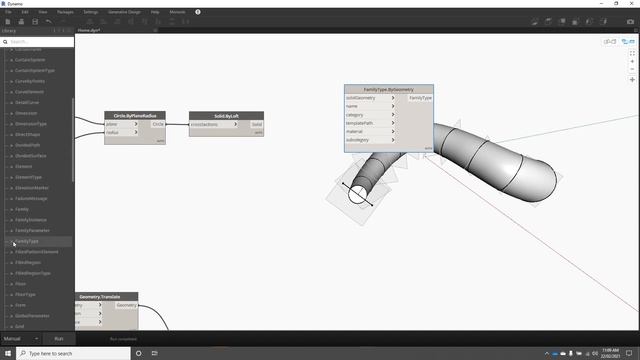Click the Cortana circle on the taskbar

[139, 353]
